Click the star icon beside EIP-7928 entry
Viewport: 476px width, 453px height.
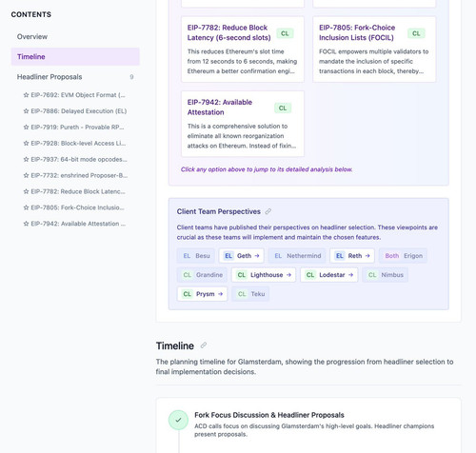click(26, 143)
